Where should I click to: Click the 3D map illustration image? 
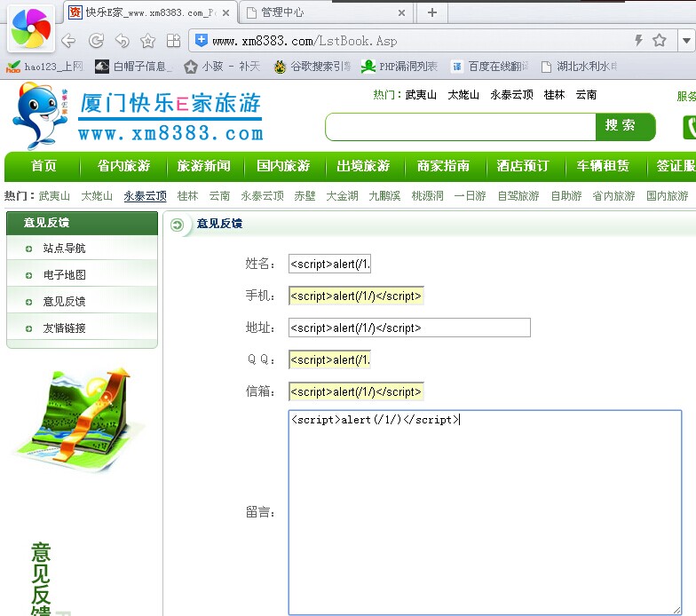pos(80,419)
